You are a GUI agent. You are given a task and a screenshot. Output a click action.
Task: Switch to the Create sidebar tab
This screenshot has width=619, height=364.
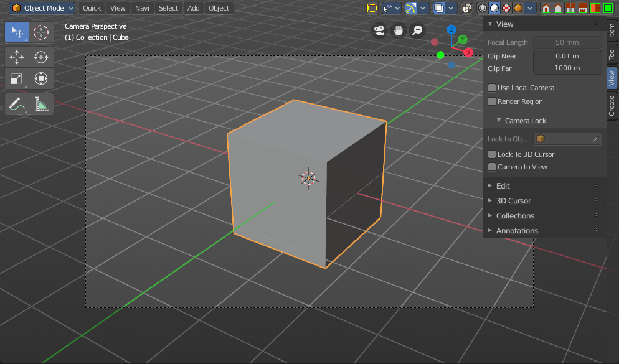612,106
